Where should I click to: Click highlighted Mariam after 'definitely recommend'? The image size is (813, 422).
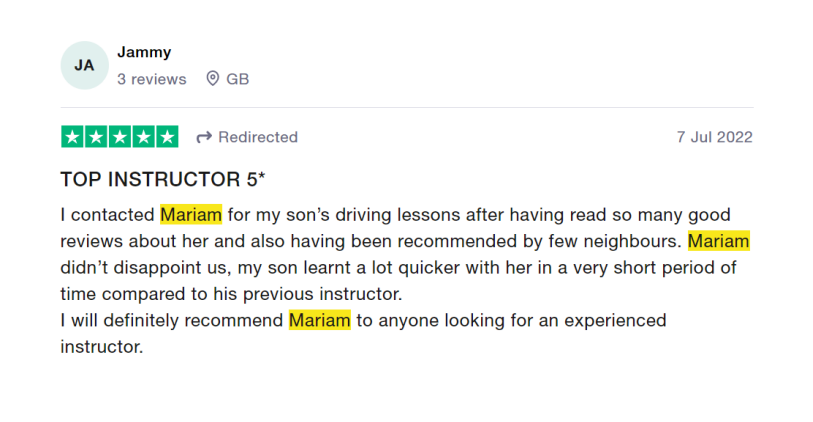click(x=319, y=320)
